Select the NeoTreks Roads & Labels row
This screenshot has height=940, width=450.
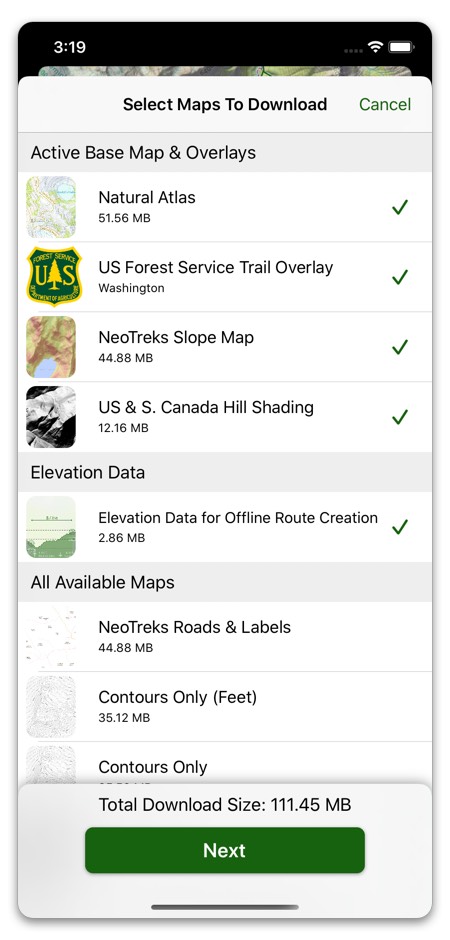pyautogui.click(x=225, y=637)
